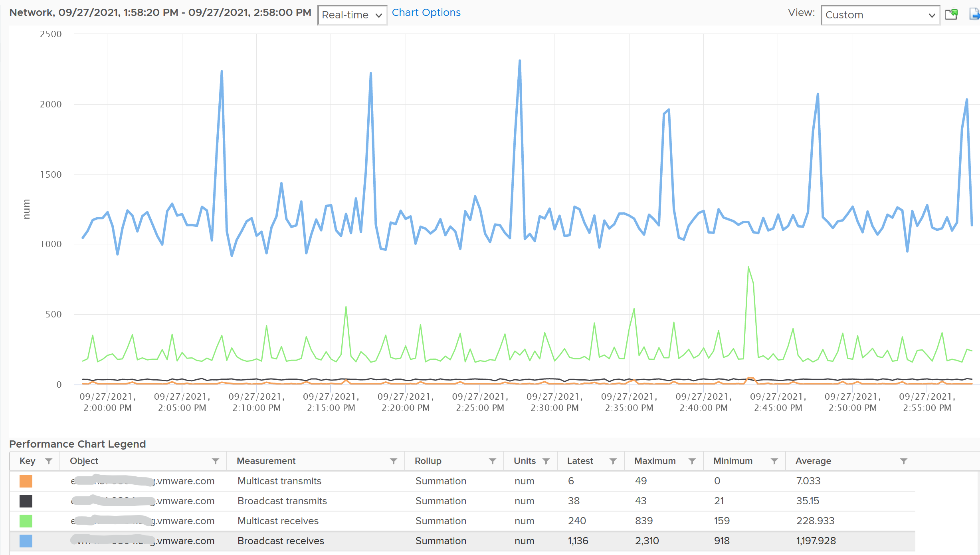Screen dimensions: 980x555
Task: Click the chart title time range text
Action: 160,13
